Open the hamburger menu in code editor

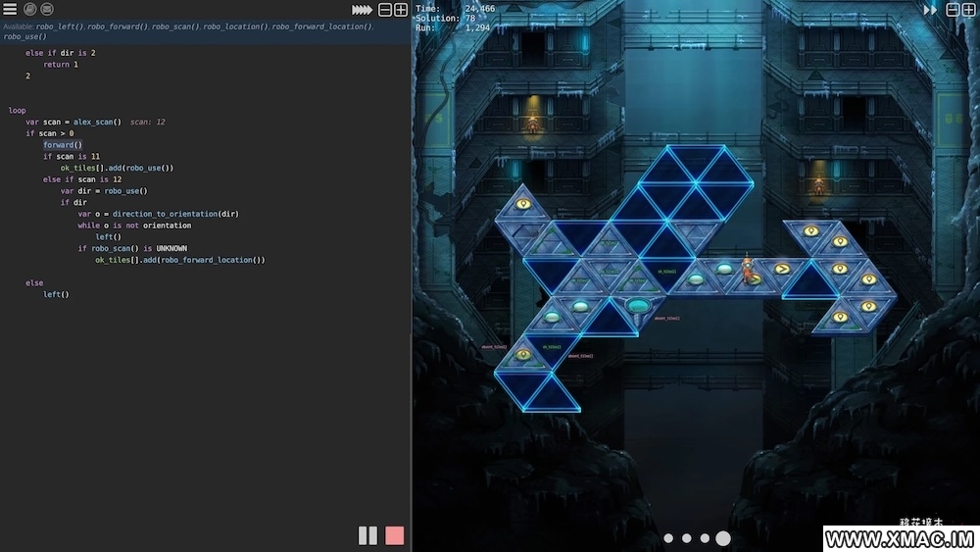pos(10,9)
